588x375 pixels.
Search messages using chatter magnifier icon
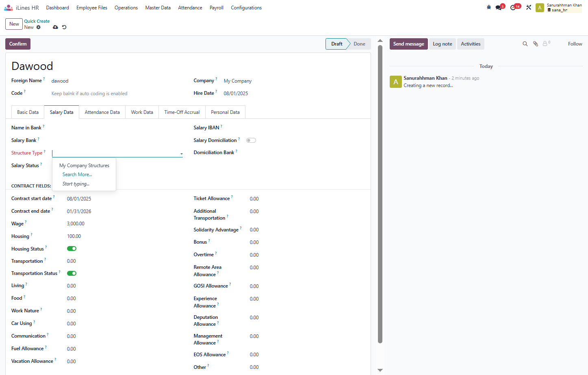pos(525,44)
